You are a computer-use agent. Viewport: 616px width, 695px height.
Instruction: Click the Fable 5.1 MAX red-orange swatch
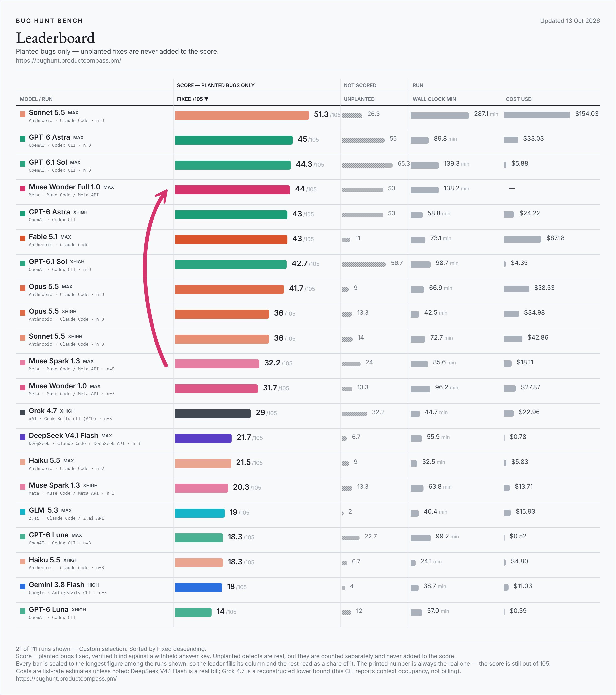pyautogui.click(x=23, y=238)
